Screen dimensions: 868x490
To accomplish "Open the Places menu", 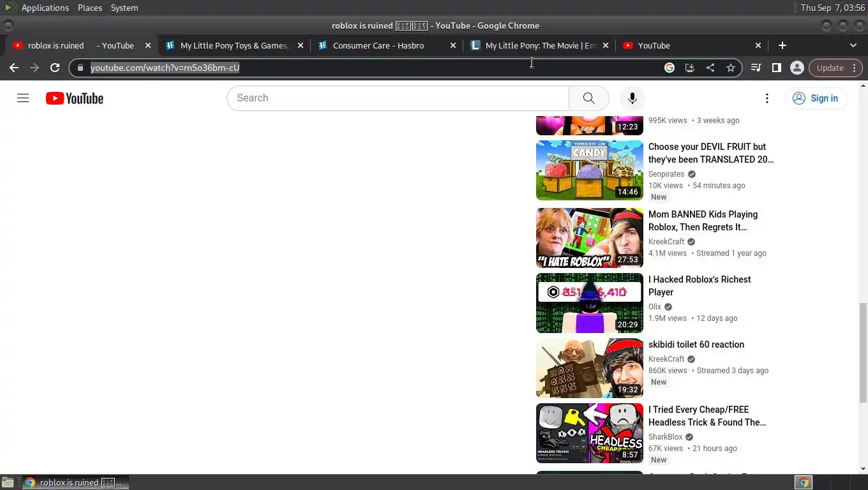I will pos(90,8).
